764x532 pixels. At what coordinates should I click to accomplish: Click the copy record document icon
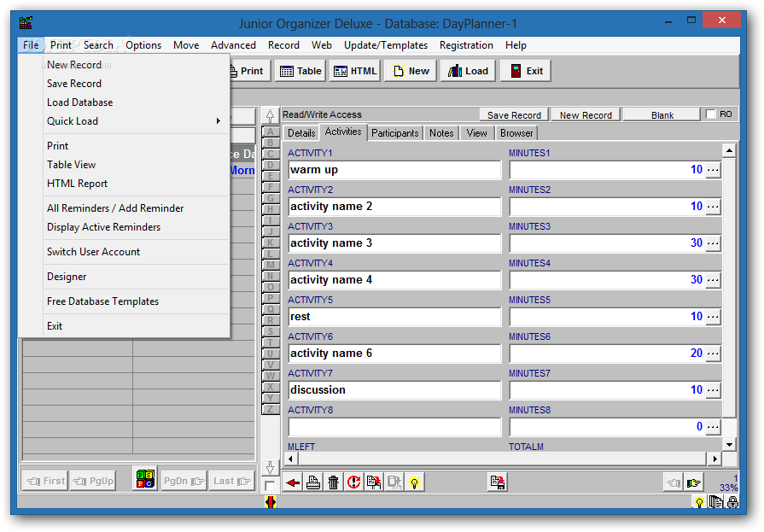374,482
